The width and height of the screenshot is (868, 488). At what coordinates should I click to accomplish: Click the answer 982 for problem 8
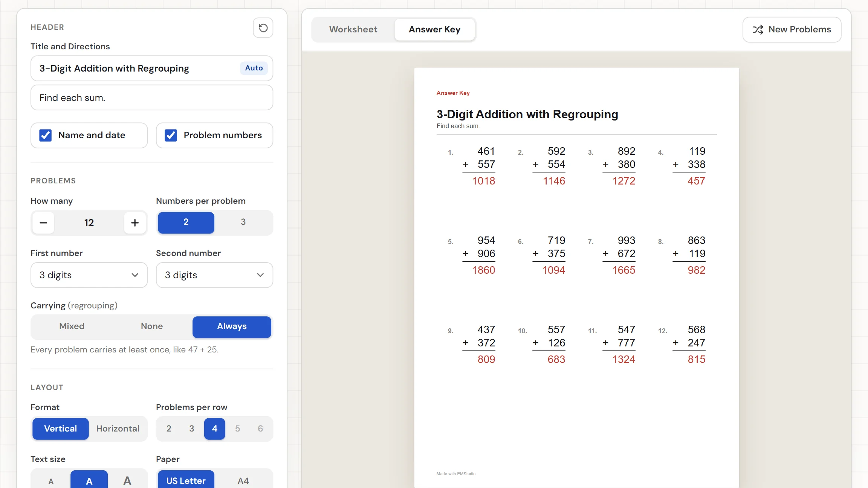click(x=696, y=270)
